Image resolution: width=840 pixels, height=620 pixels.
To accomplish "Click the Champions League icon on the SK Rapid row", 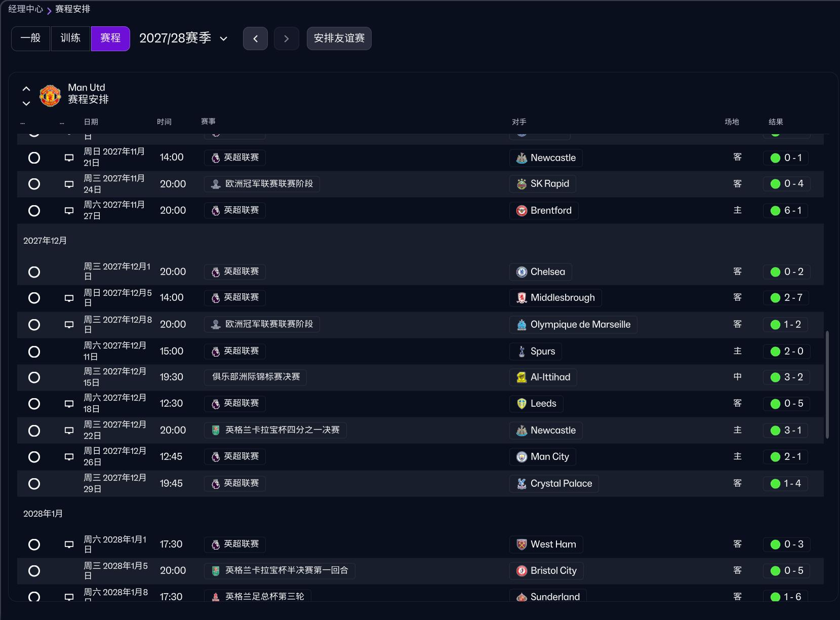I will coord(216,183).
